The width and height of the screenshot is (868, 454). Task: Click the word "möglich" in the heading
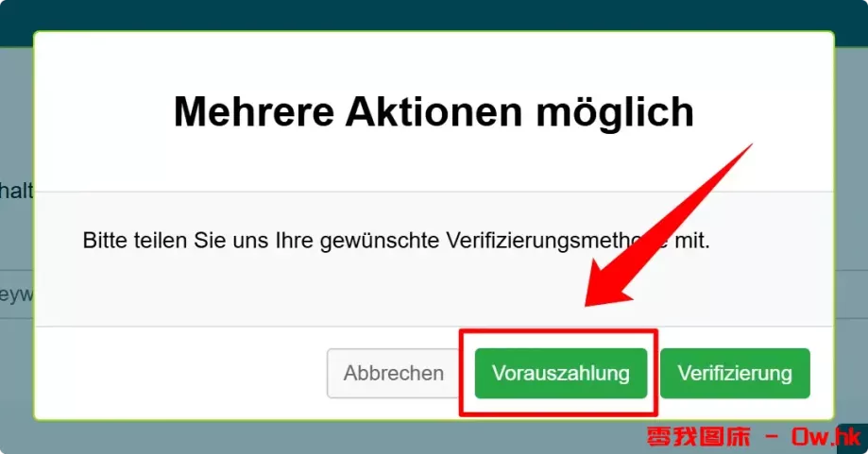point(615,113)
